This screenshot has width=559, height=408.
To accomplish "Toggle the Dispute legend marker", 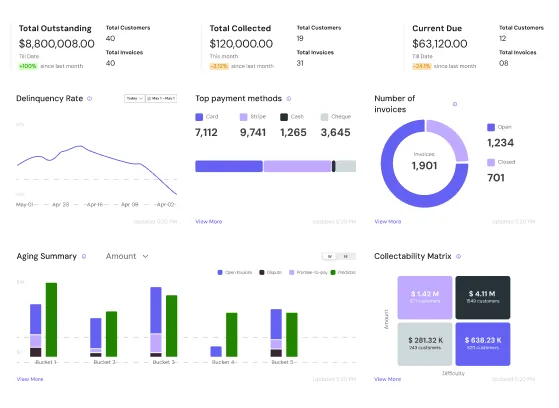I will [x=262, y=272].
